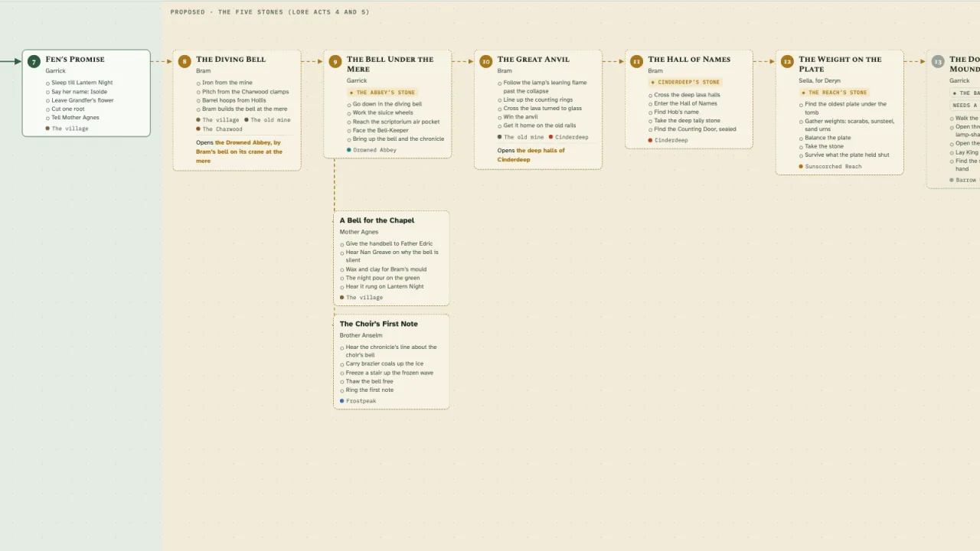
Task: Select 'The Charwood' location tag
Action: coord(219,129)
